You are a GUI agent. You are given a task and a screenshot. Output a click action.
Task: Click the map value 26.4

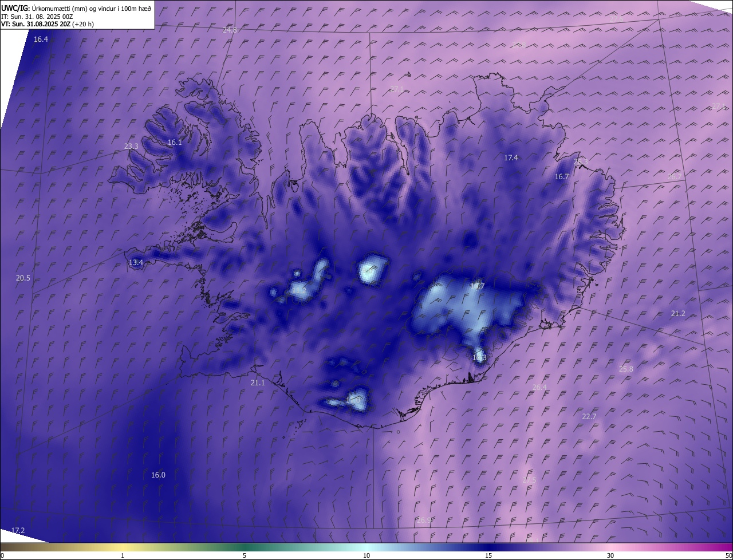pos(539,388)
